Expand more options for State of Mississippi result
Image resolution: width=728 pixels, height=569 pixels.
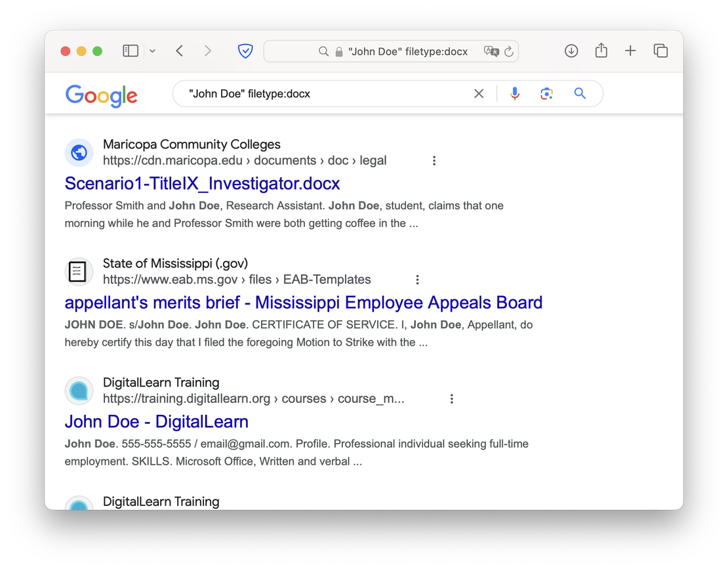pos(418,280)
